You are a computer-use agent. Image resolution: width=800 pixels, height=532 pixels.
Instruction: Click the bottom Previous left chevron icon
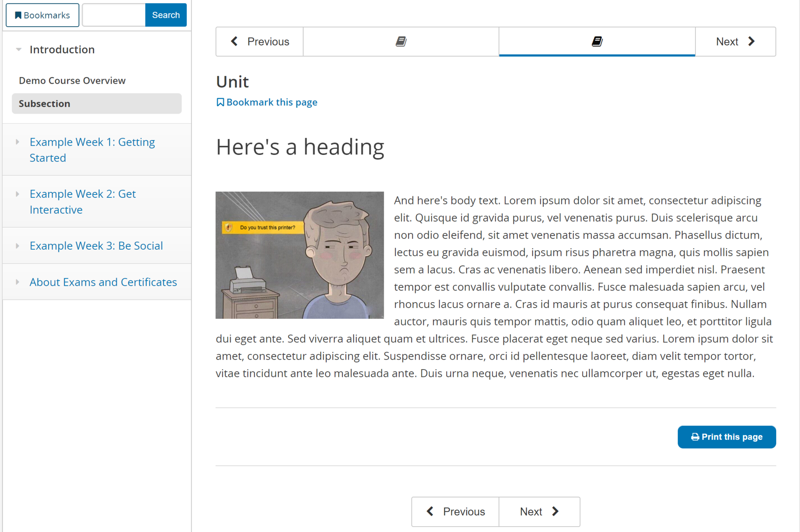[430, 511]
